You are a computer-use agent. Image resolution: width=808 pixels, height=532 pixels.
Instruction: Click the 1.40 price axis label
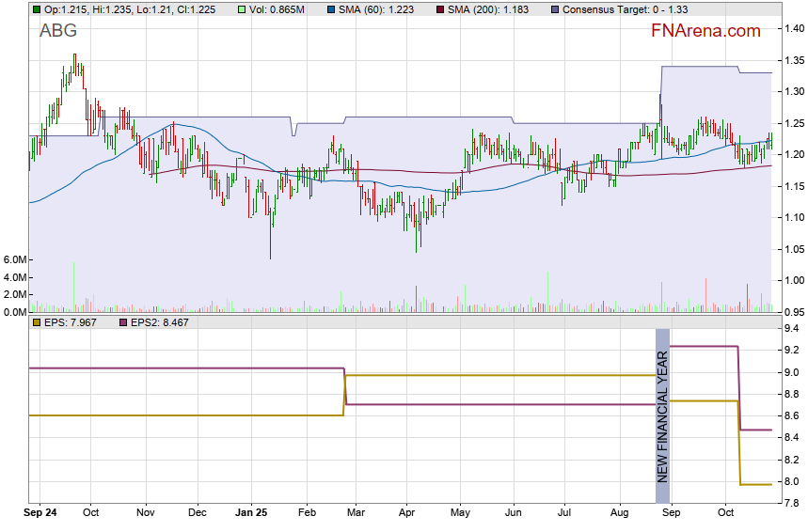pyautogui.click(x=792, y=29)
